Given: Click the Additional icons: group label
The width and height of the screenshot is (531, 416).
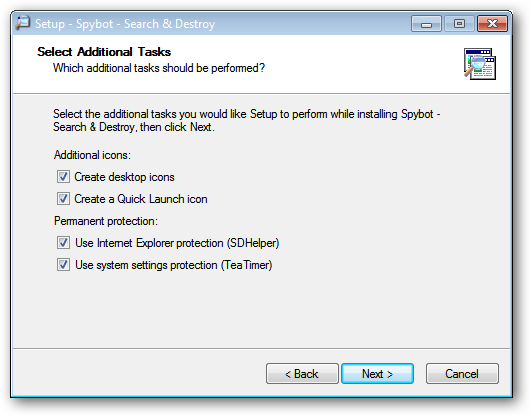Looking at the screenshot, I should coord(92,155).
